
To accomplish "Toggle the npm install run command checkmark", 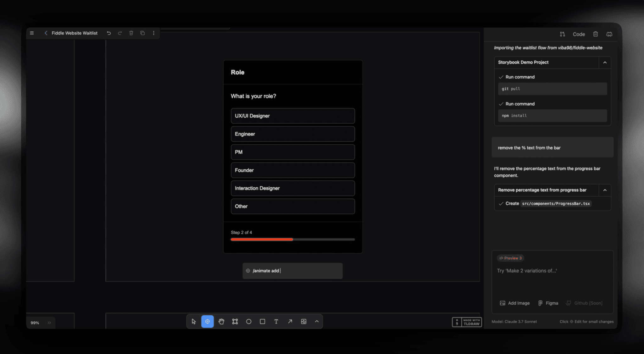I will pos(501,104).
